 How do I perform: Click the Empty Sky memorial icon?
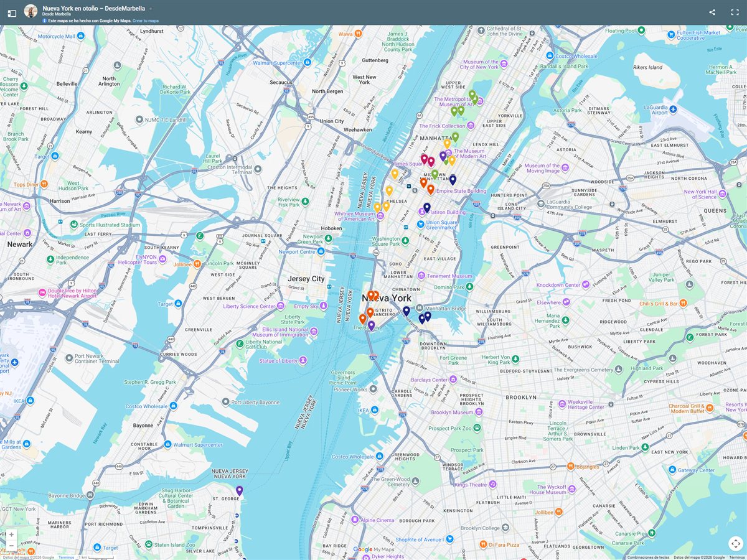pos(324,306)
